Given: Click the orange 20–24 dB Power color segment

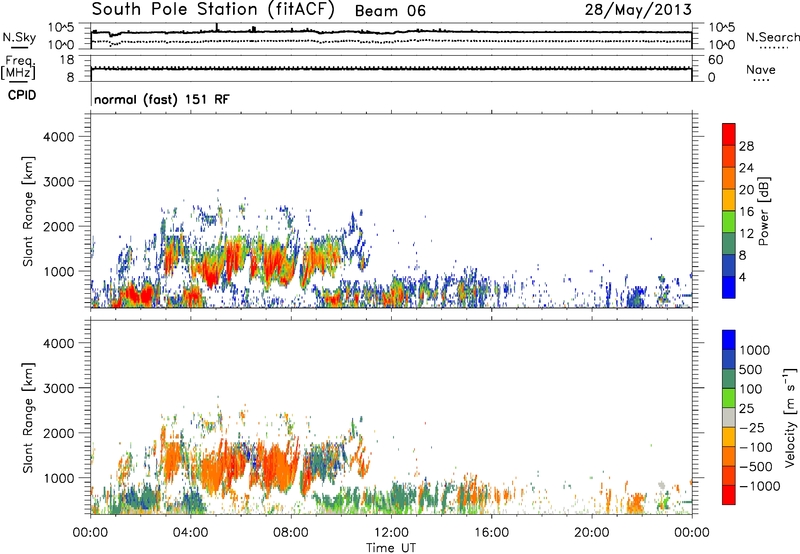Looking at the screenshot, I should click(729, 178).
